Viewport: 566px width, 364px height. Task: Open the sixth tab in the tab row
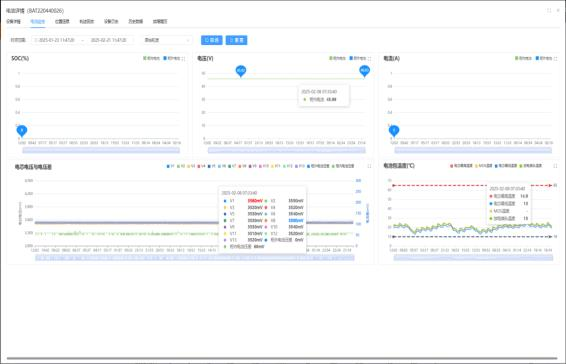tap(136, 21)
